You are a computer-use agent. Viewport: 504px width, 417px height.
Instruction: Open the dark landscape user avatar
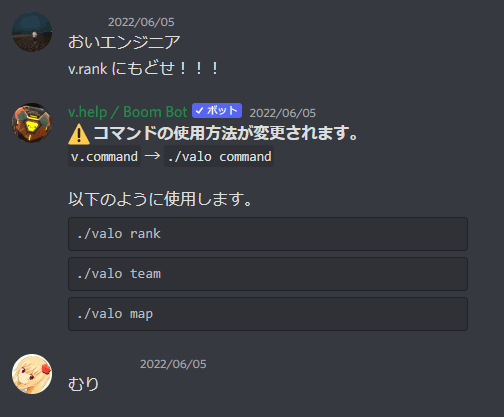coord(32,32)
